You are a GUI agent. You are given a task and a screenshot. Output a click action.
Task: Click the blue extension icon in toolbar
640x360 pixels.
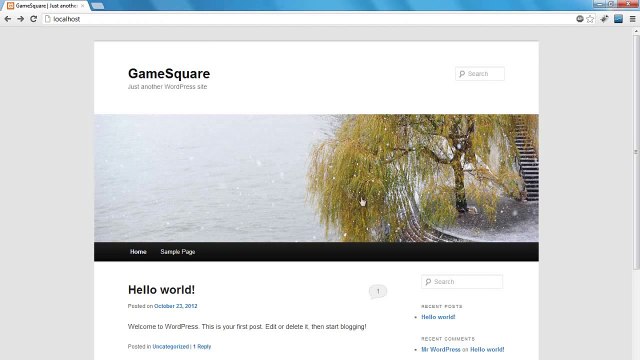[x=618, y=19]
